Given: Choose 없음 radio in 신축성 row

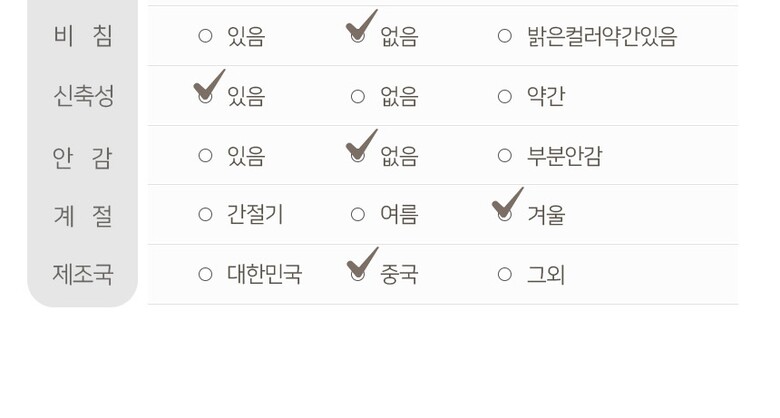Looking at the screenshot, I should click(357, 97).
